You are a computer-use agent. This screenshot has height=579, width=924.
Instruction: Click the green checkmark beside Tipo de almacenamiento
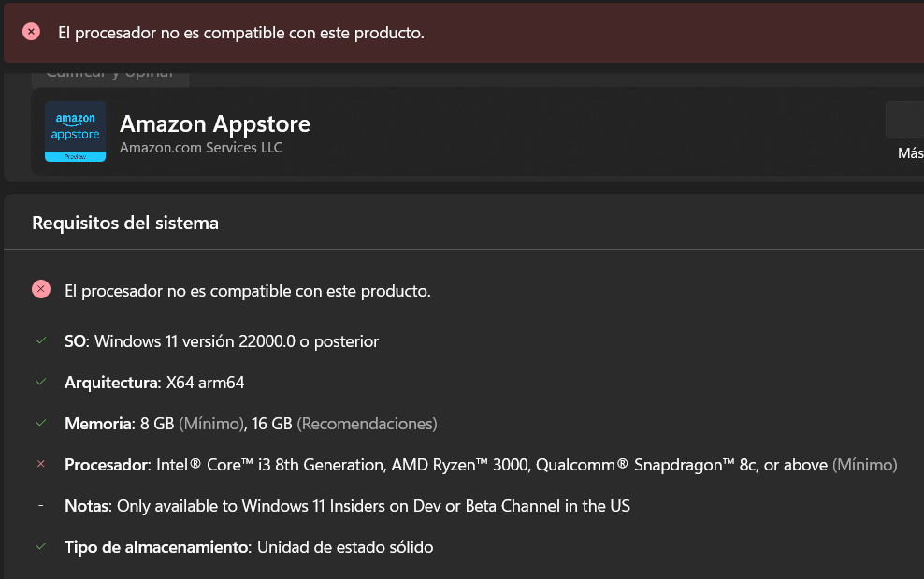[40, 547]
